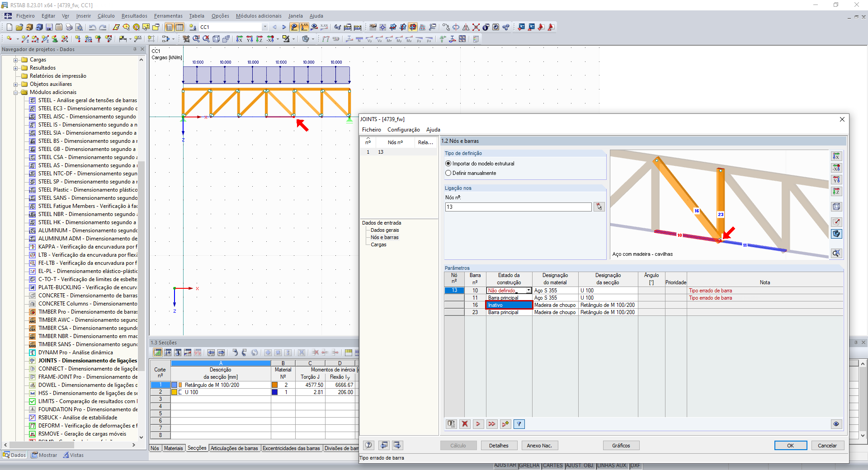Click the Cancelar button

827,446
